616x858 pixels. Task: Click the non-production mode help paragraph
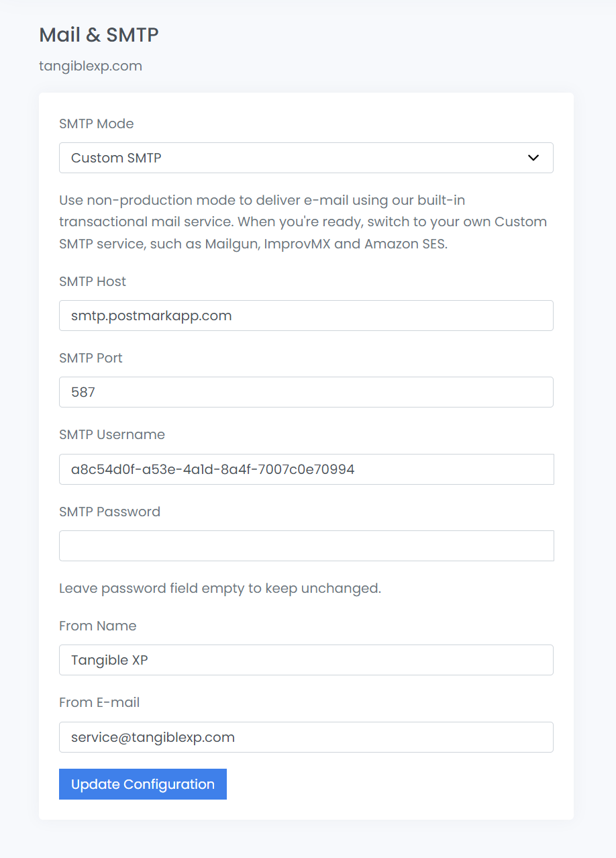[x=303, y=222]
